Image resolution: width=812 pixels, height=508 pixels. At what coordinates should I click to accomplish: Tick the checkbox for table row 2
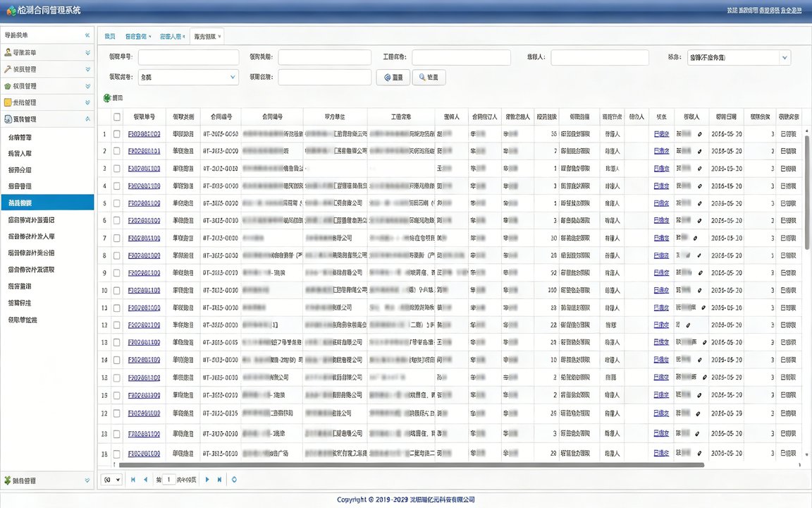pyautogui.click(x=117, y=152)
